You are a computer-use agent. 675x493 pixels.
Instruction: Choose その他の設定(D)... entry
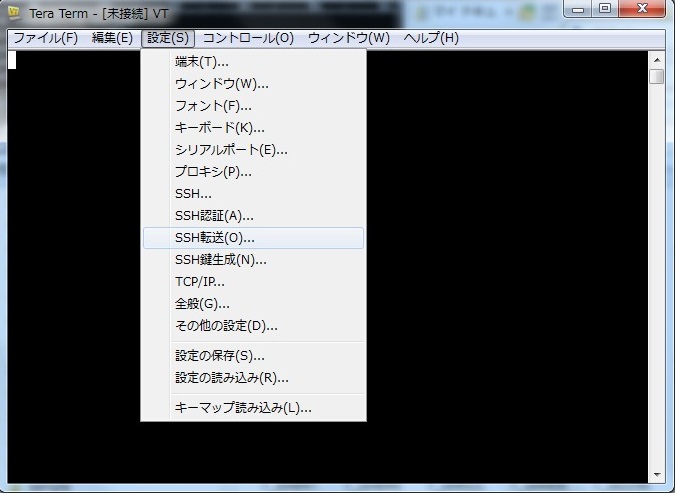254,326
